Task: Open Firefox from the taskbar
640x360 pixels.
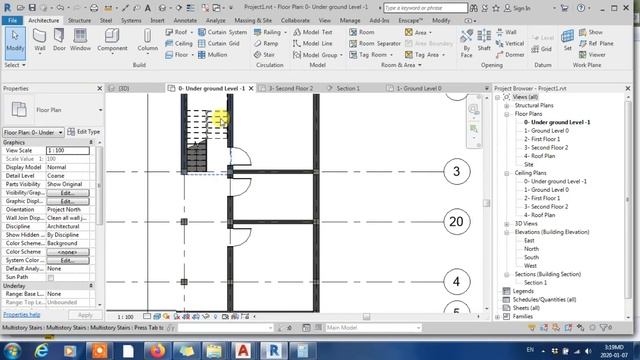Action: pyautogui.click(x=157, y=351)
